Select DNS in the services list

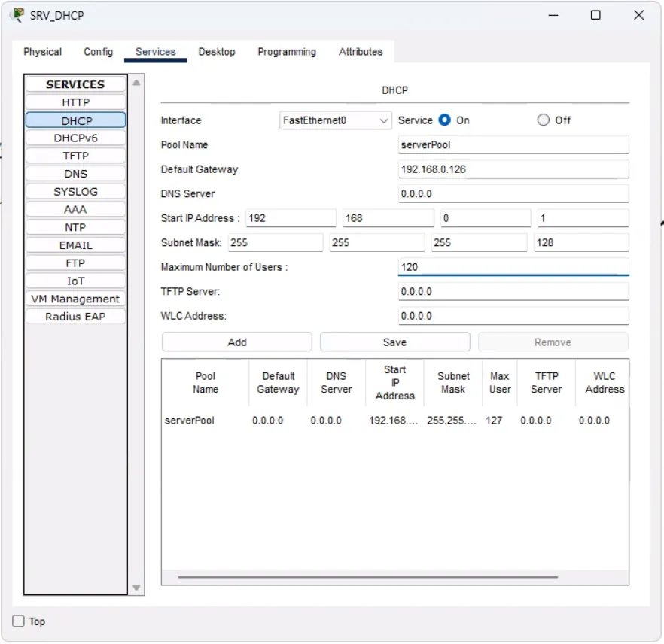pyautogui.click(x=75, y=174)
